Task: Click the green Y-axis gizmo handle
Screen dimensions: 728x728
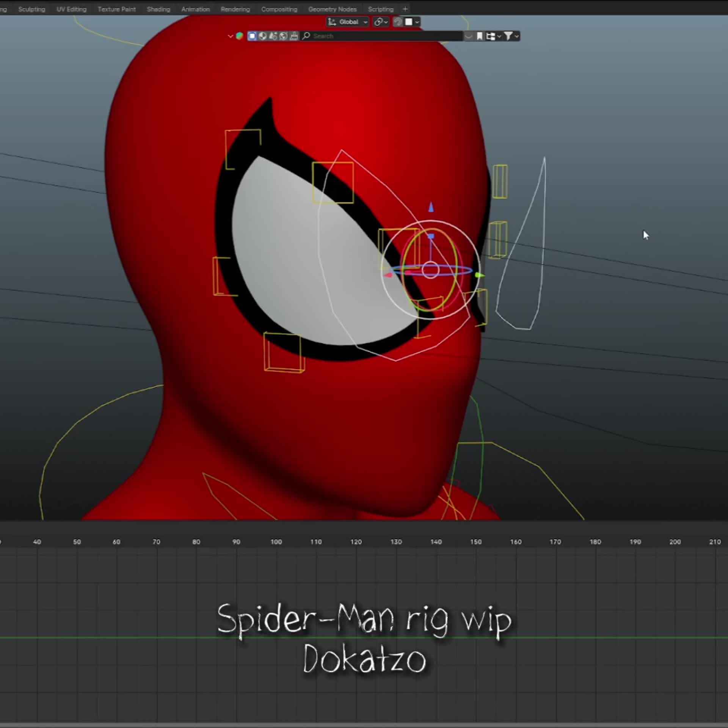Action: 479,275
